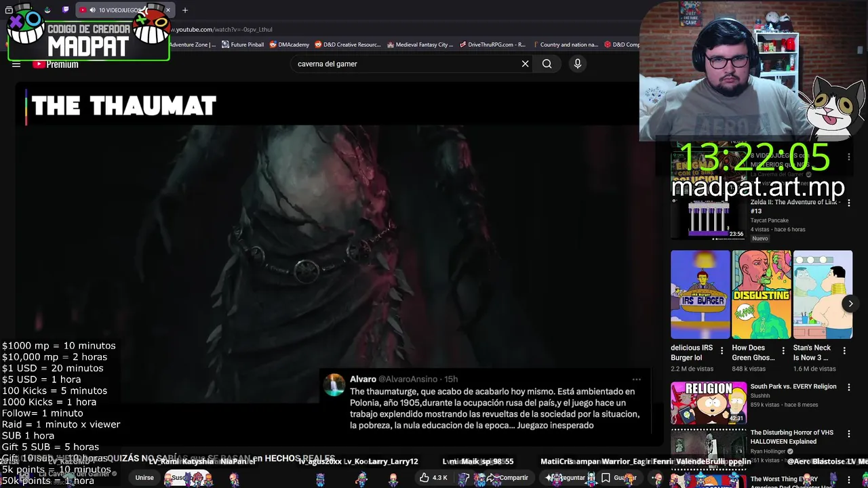Open the 'How Does Green Ghos...' short
The height and width of the screenshot is (488, 868).
762,294
